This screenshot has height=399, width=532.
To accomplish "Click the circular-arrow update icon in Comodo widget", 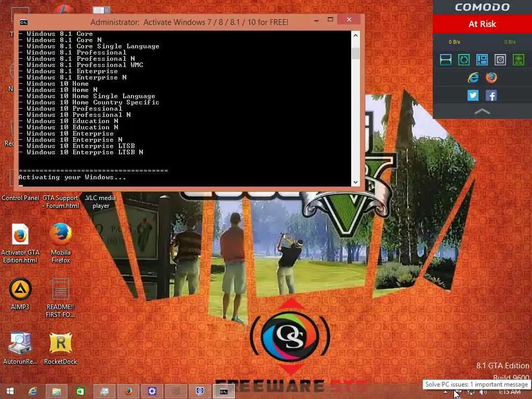I will click(464, 60).
